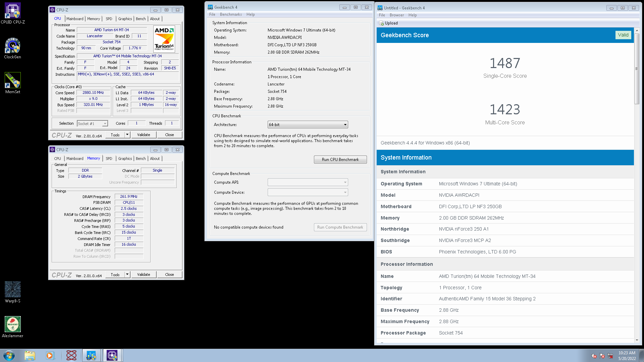The height and width of the screenshot is (362, 644).
Task: Click the Core Speed value 2880.10 MHz
Action: pos(93,93)
